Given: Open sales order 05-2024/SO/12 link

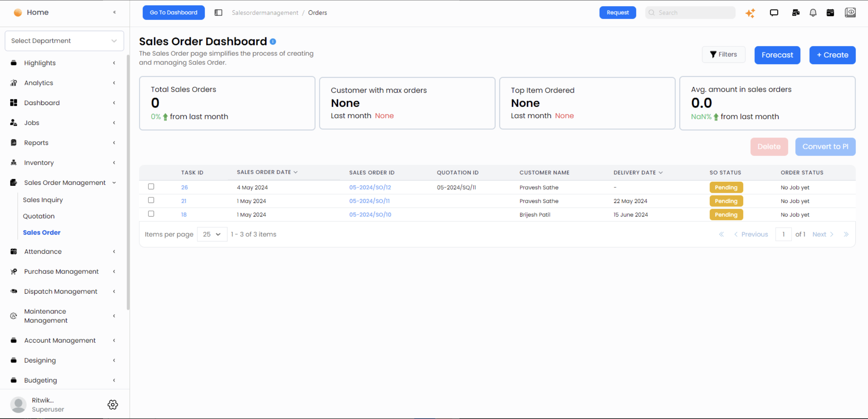Looking at the screenshot, I should click(x=370, y=187).
